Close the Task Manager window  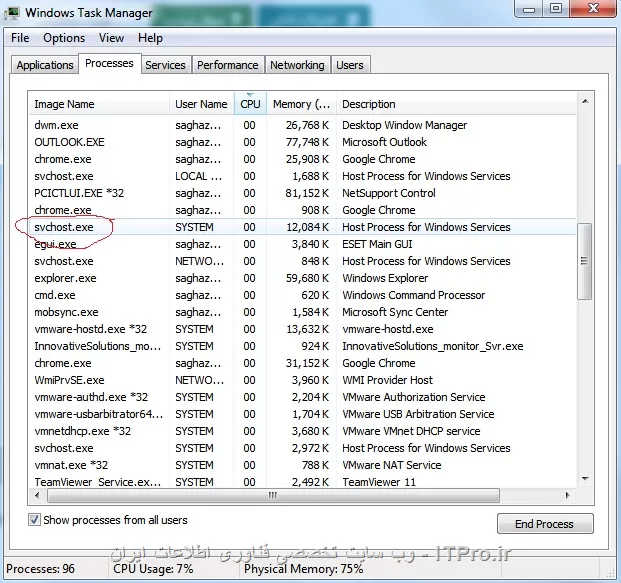(x=593, y=9)
